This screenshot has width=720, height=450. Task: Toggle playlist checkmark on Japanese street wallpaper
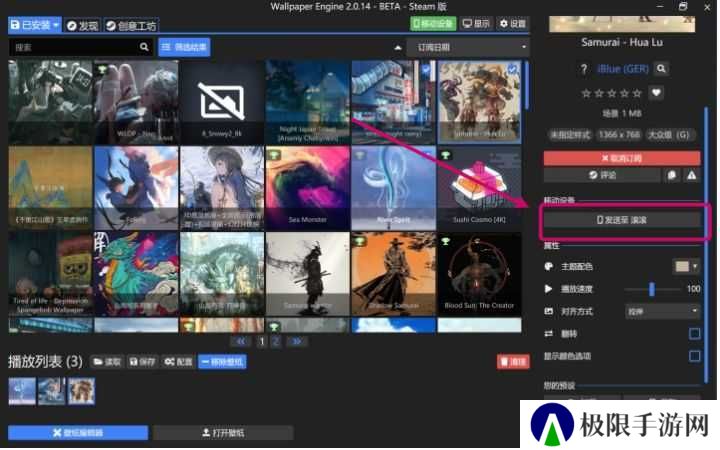click(x=427, y=69)
